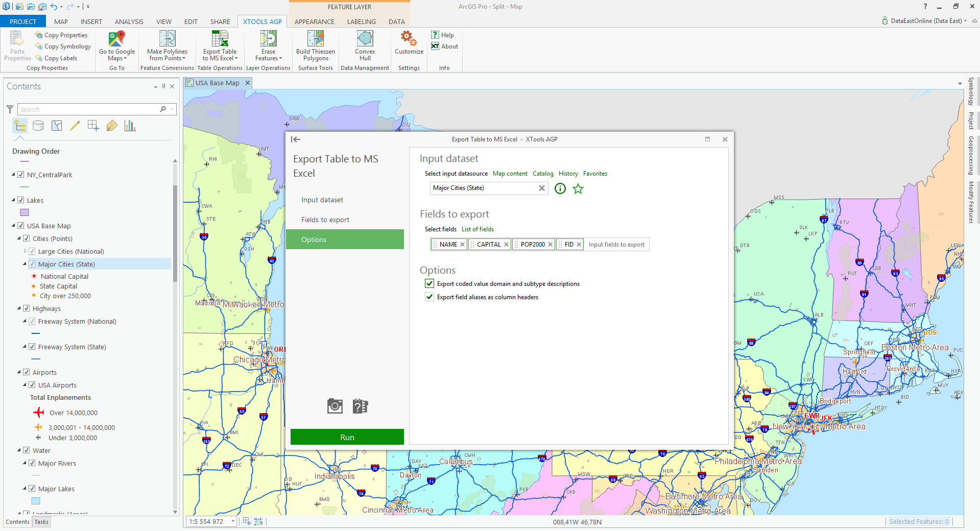Screen dimensions: 980x531
Task: Open Erase Features tool
Action: click(268, 46)
